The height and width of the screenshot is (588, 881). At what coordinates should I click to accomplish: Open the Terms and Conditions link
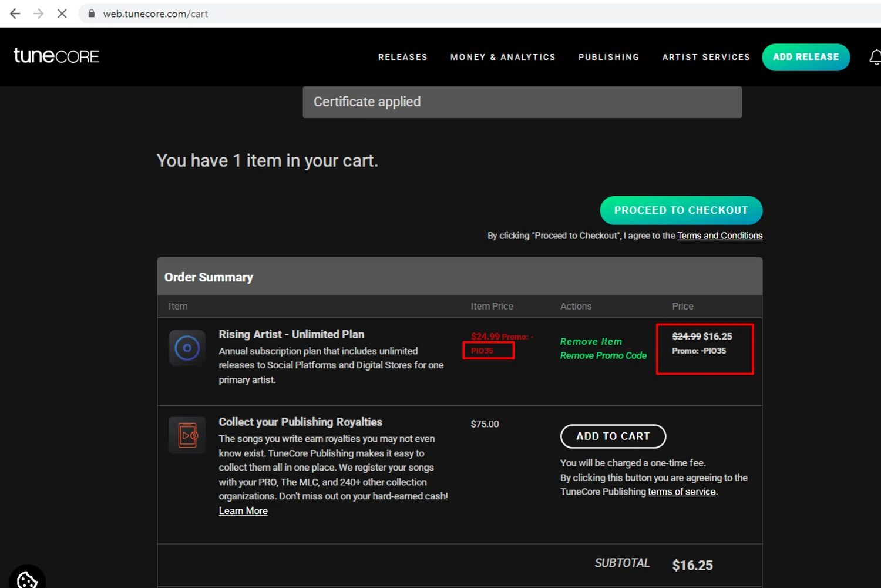pyautogui.click(x=719, y=236)
